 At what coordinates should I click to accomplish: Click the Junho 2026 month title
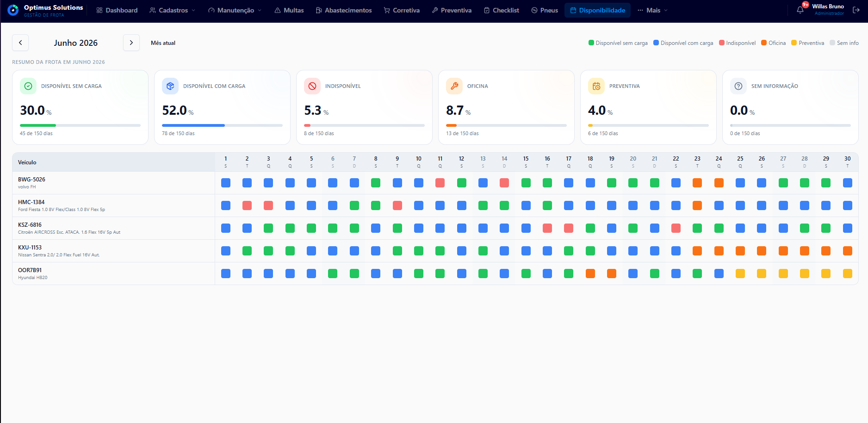pos(76,43)
